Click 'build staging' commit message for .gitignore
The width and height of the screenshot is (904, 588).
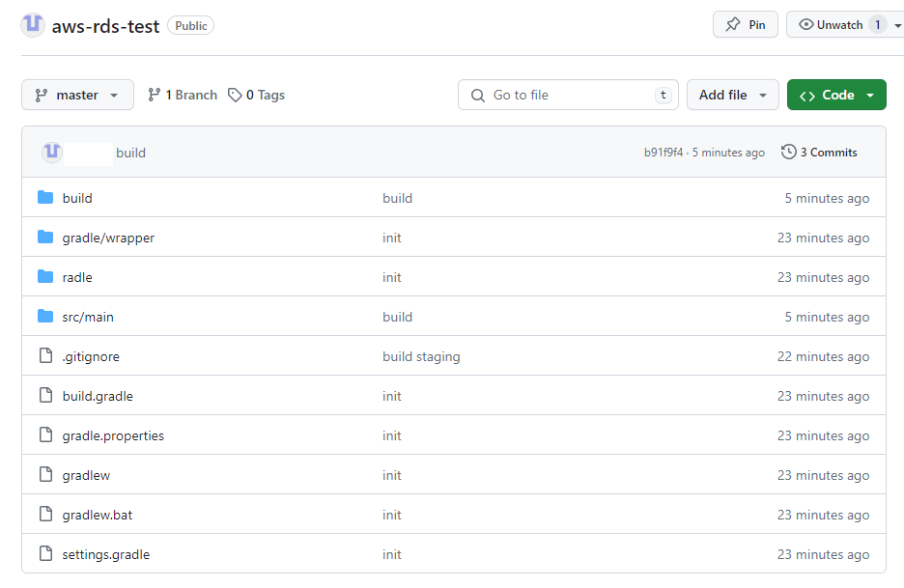[421, 357]
